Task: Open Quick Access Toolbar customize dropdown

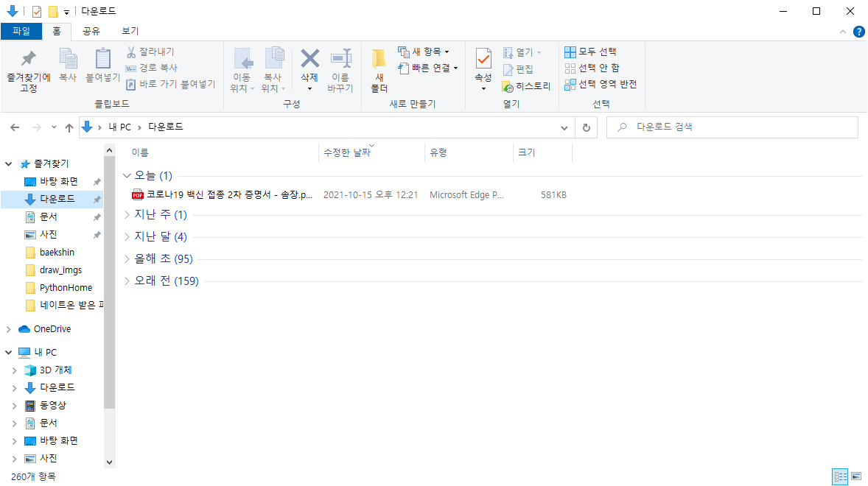Action: pos(66,12)
